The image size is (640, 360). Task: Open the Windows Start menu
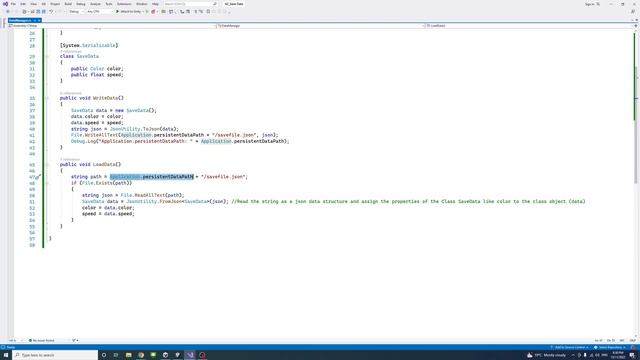6,355
